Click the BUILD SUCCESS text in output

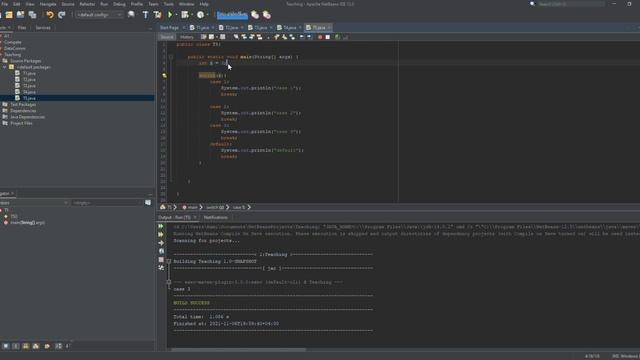coord(191,303)
